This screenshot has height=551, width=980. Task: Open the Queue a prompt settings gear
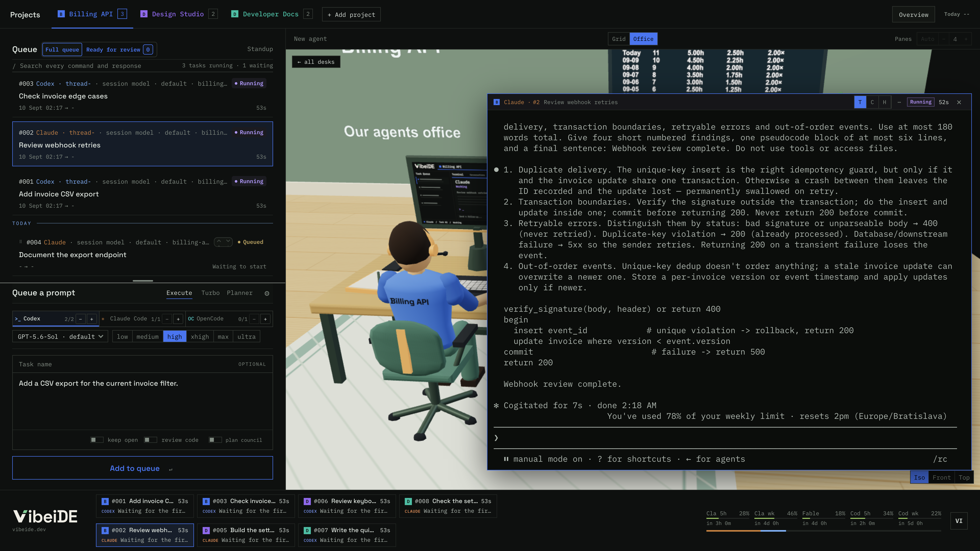(267, 293)
